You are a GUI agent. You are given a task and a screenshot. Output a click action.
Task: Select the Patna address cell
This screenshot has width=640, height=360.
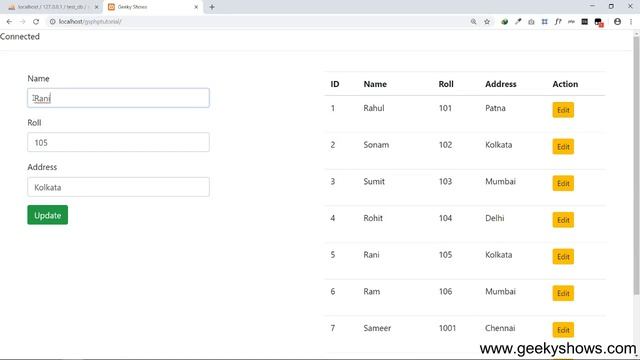(495, 108)
